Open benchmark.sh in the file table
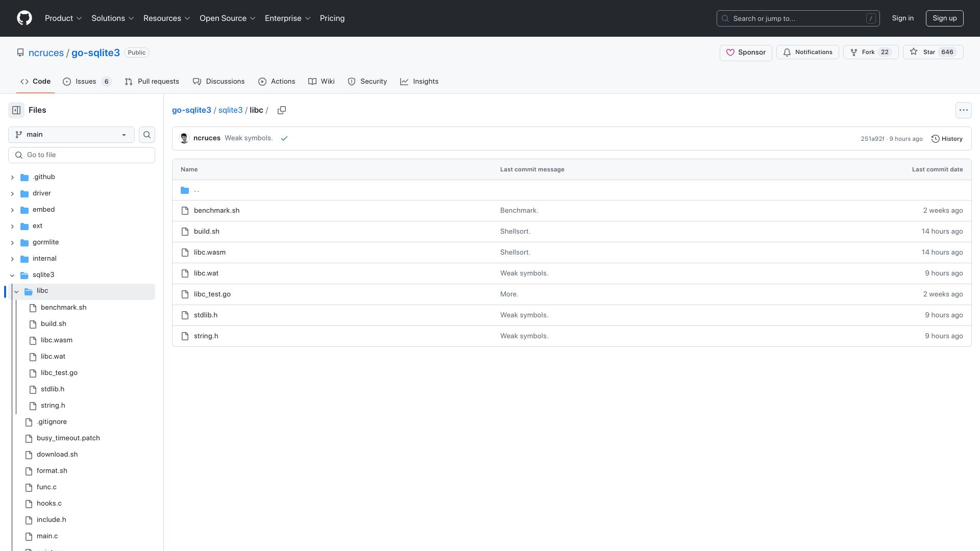This screenshot has height=551, width=980. tap(216, 211)
